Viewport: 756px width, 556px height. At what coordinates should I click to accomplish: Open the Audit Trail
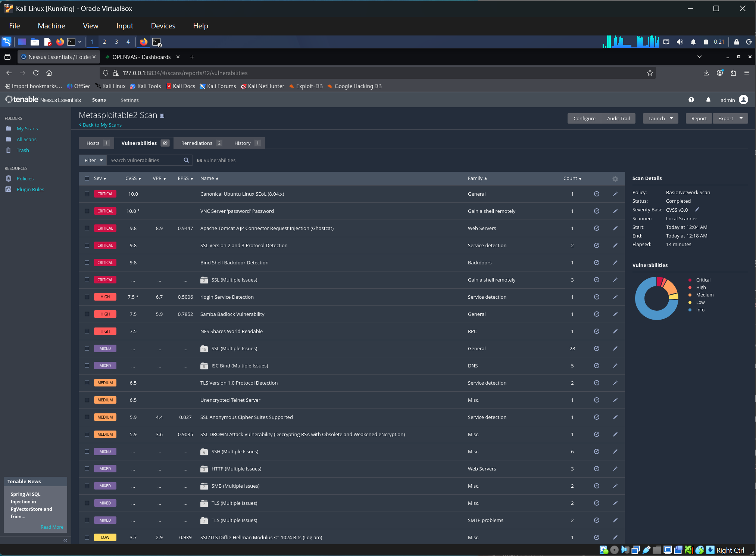[x=618, y=118]
